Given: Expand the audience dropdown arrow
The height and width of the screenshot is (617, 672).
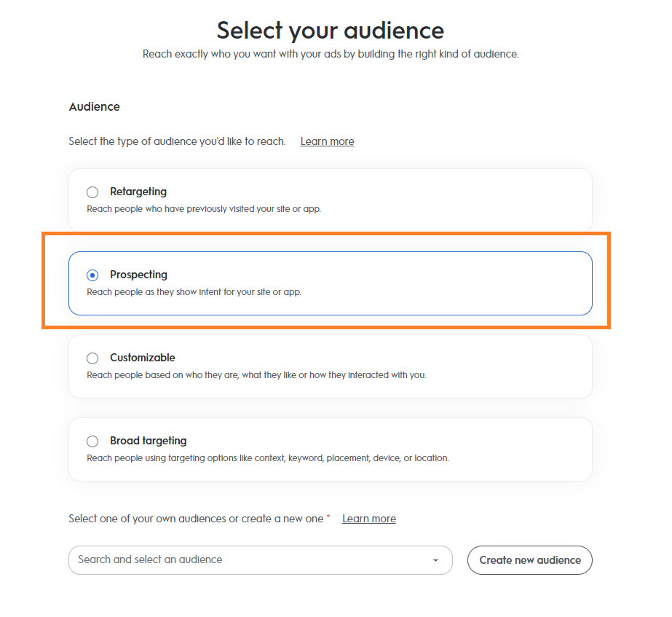Looking at the screenshot, I should click(435, 560).
